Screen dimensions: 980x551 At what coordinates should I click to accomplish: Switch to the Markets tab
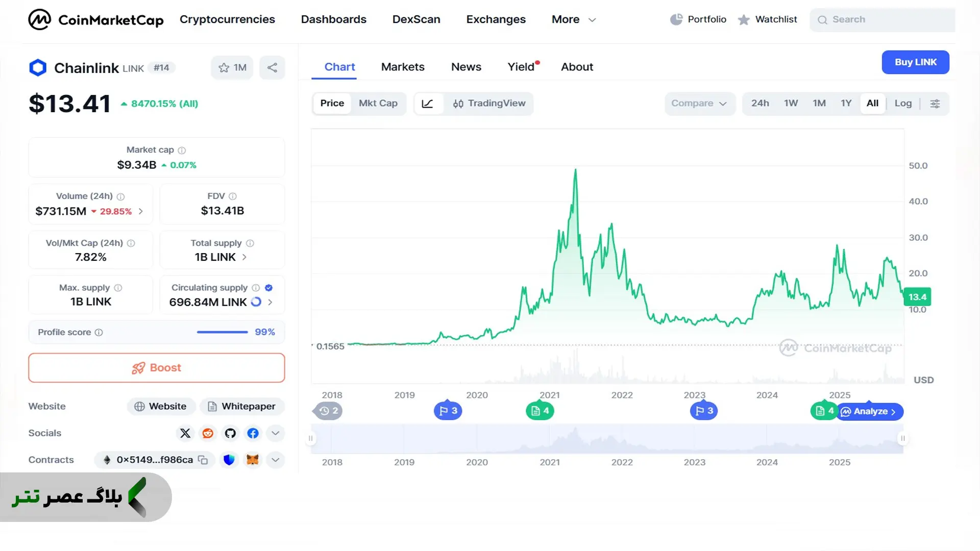[x=403, y=67]
